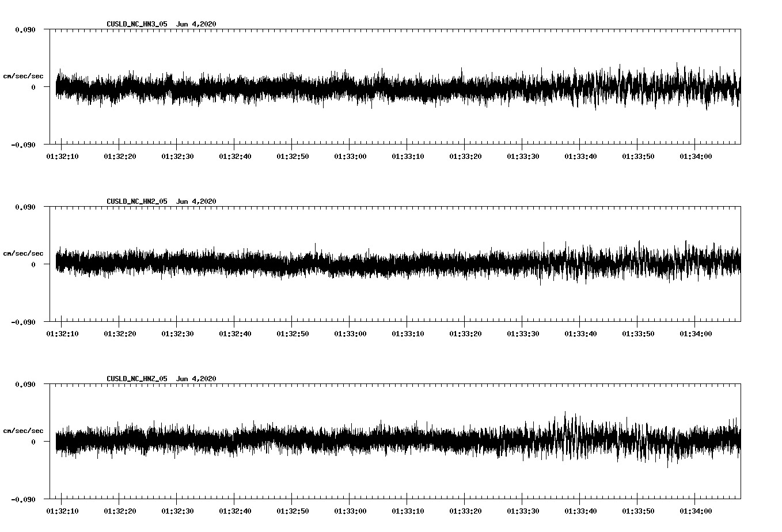Click the zero axis label on HNZ plot
Image resolution: width=782 pixels, height=532 pixels.
[33, 442]
